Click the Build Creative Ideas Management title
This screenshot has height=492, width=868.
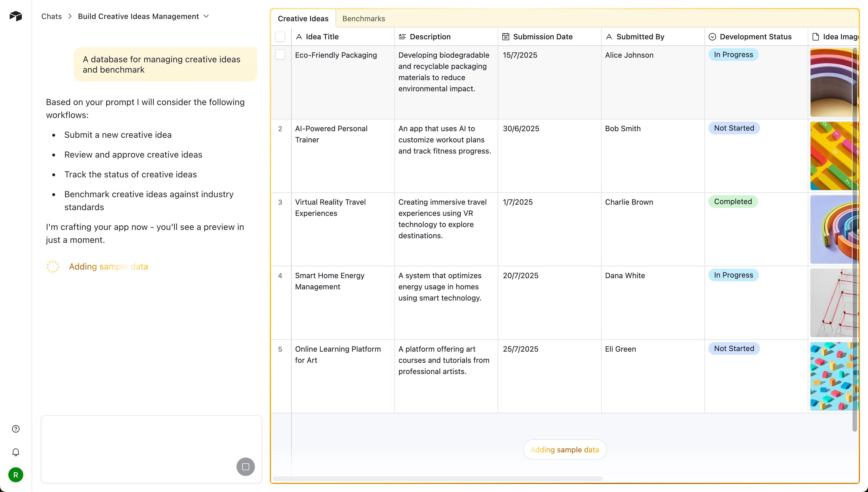[138, 16]
